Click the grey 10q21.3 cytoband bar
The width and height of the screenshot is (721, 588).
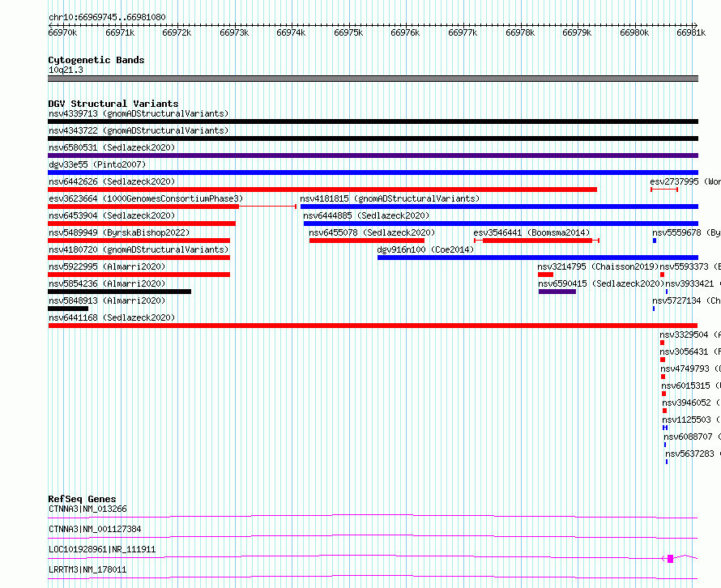[x=373, y=79]
